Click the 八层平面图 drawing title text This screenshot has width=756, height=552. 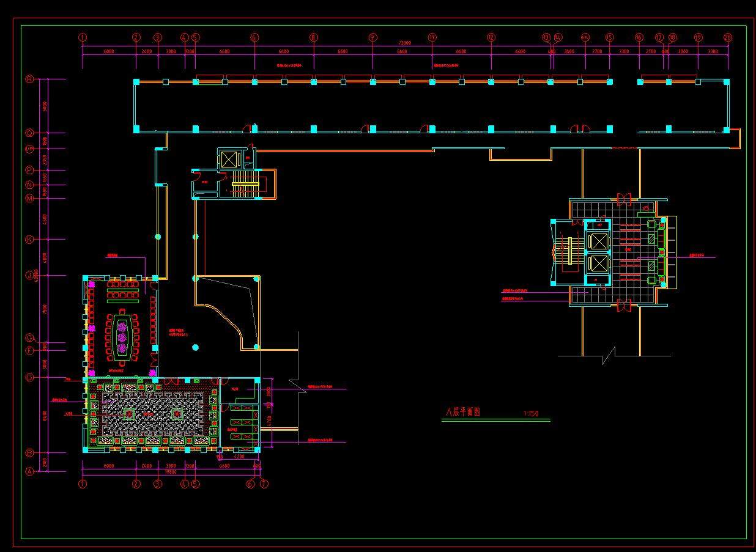tap(462, 413)
